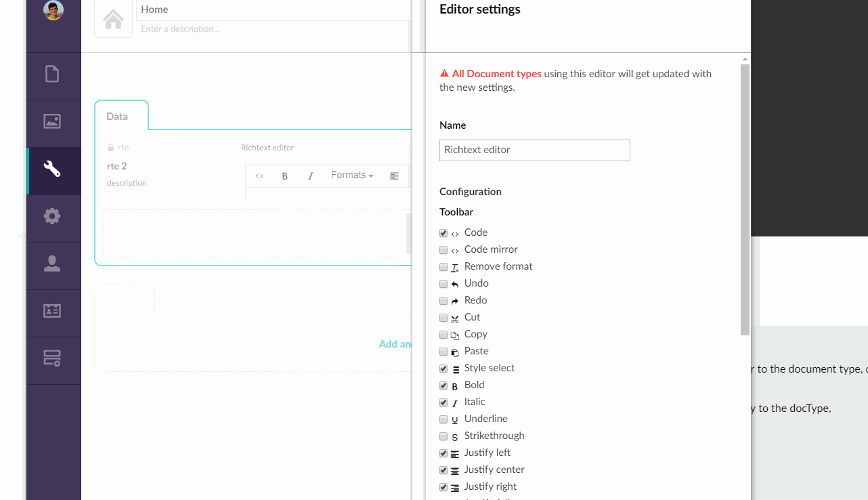868x500 pixels.
Task: Uncheck the Justify right option
Action: click(443, 487)
